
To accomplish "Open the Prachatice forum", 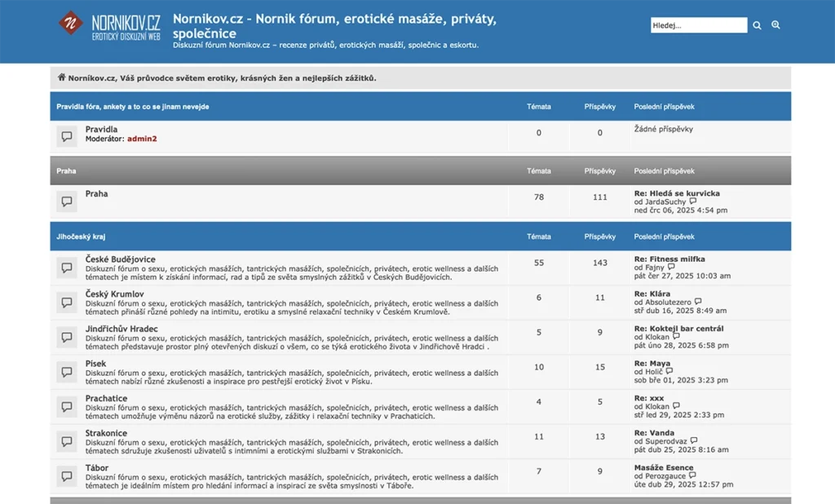I will pos(106,398).
